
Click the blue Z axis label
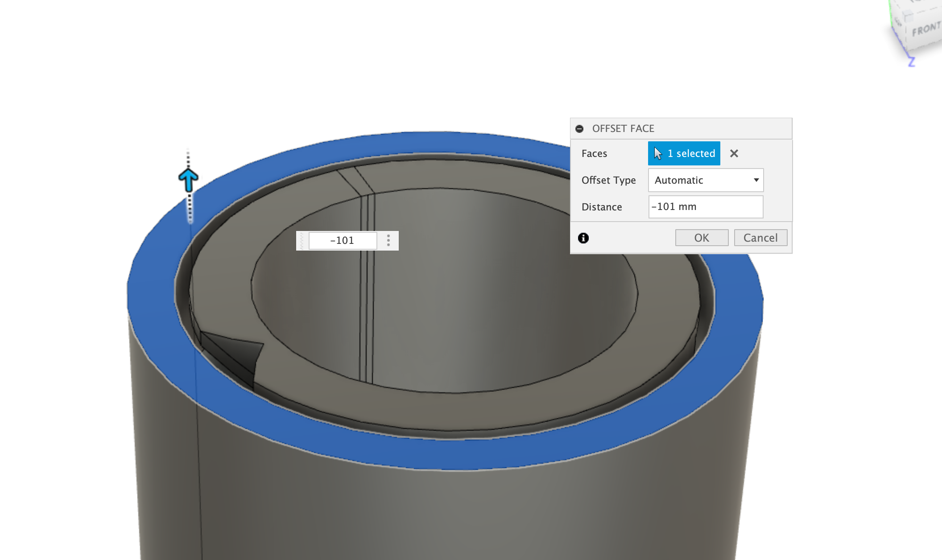click(x=912, y=62)
